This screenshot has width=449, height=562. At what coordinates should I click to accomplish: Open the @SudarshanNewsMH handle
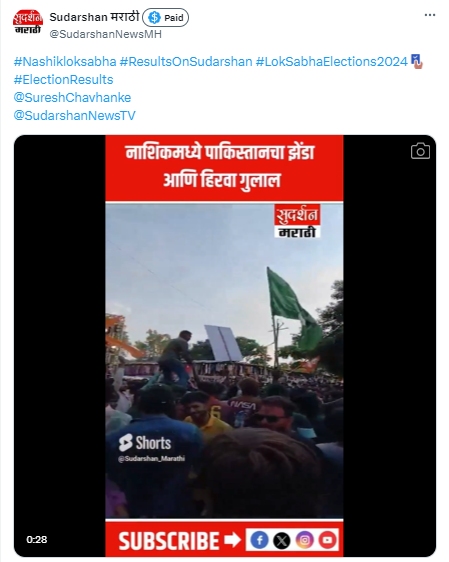coord(105,34)
